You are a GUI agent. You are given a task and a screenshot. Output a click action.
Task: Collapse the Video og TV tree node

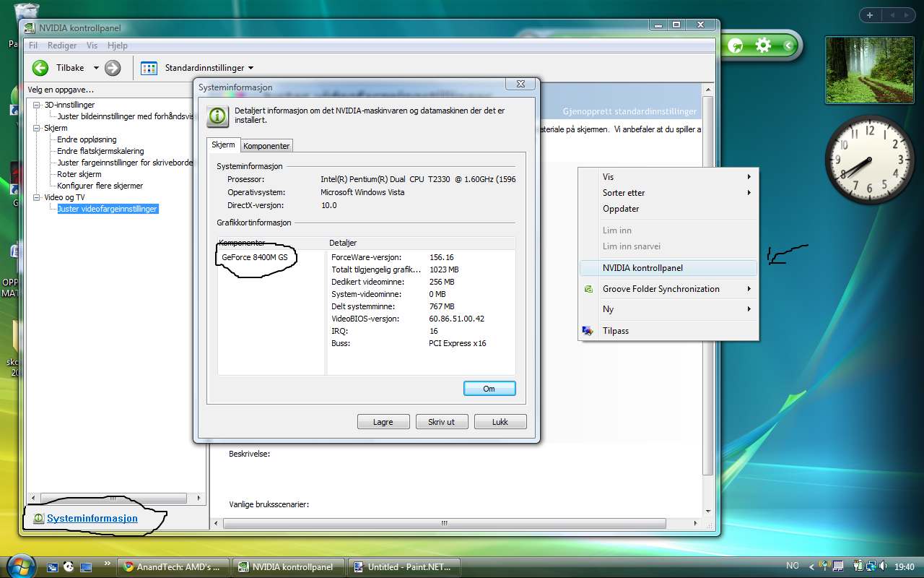37,197
